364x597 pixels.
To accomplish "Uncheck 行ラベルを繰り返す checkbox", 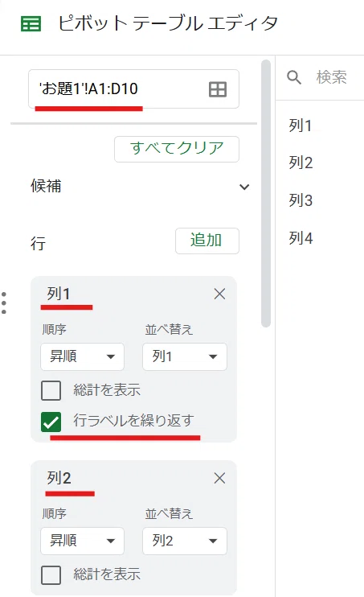I will click(x=51, y=422).
